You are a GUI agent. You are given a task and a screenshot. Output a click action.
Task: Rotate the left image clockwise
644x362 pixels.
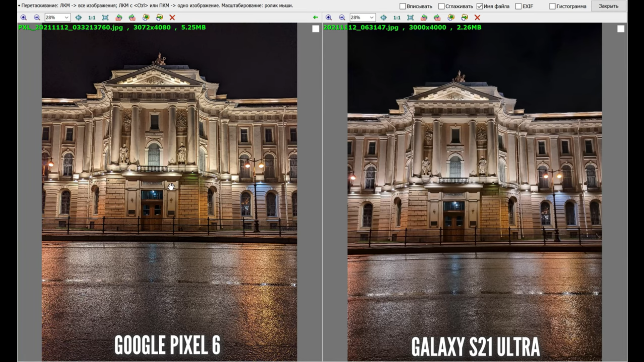pyautogui.click(x=132, y=17)
